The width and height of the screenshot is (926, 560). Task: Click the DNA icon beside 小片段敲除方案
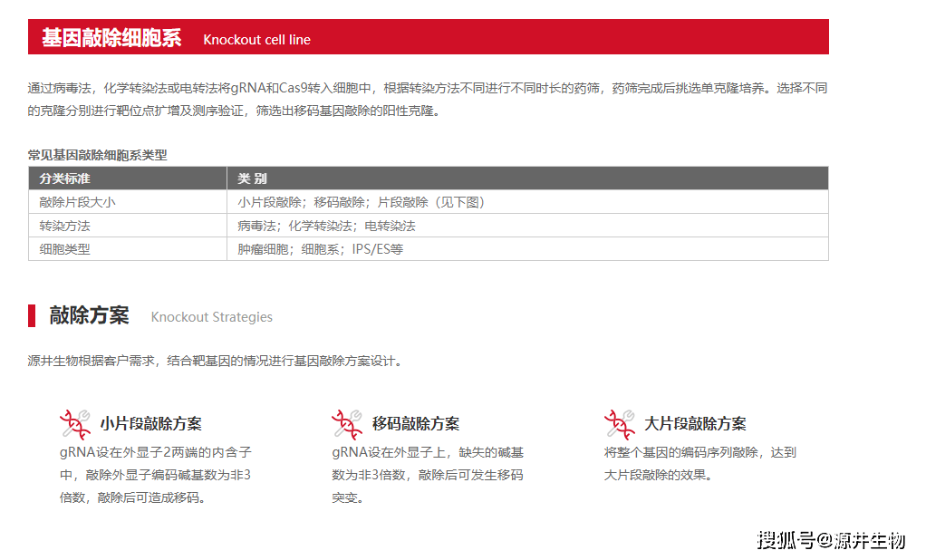tap(75, 423)
